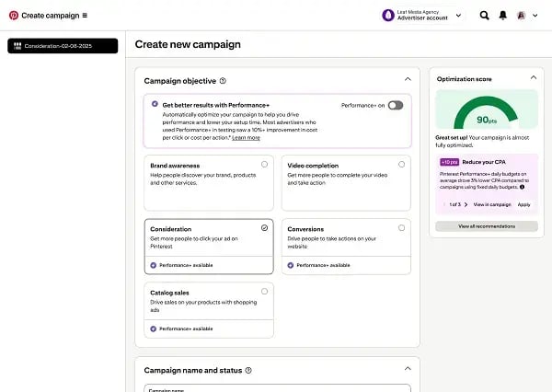552x392 pixels.
Task: Select the Brand awareness objective radio
Action: tap(264, 164)
